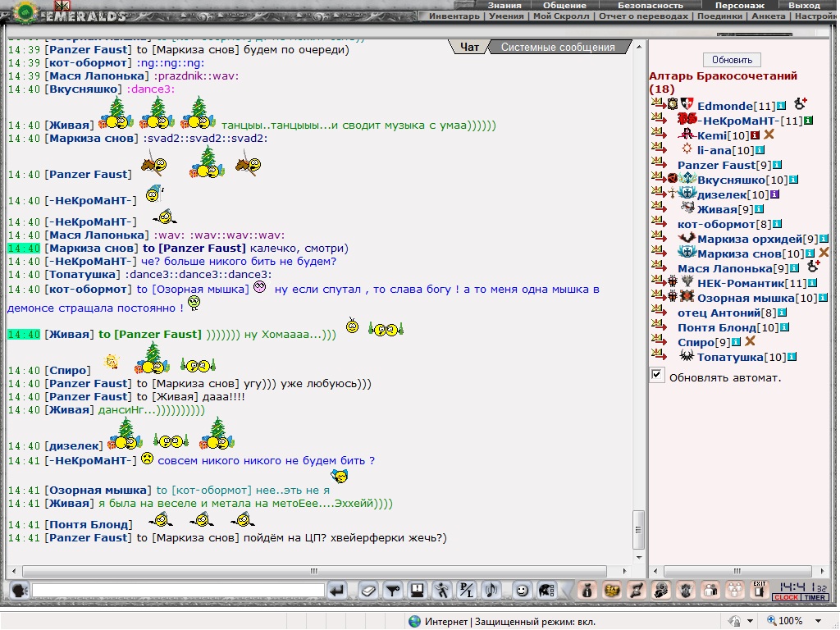
Task: Click the speaking head icon beside chat input
Action: coord(20,591)
